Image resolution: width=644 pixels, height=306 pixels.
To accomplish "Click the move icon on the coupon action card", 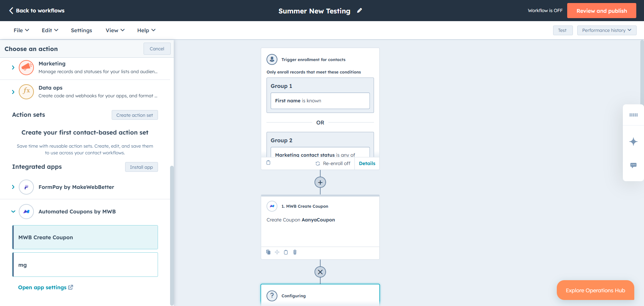I will (277, 252).
